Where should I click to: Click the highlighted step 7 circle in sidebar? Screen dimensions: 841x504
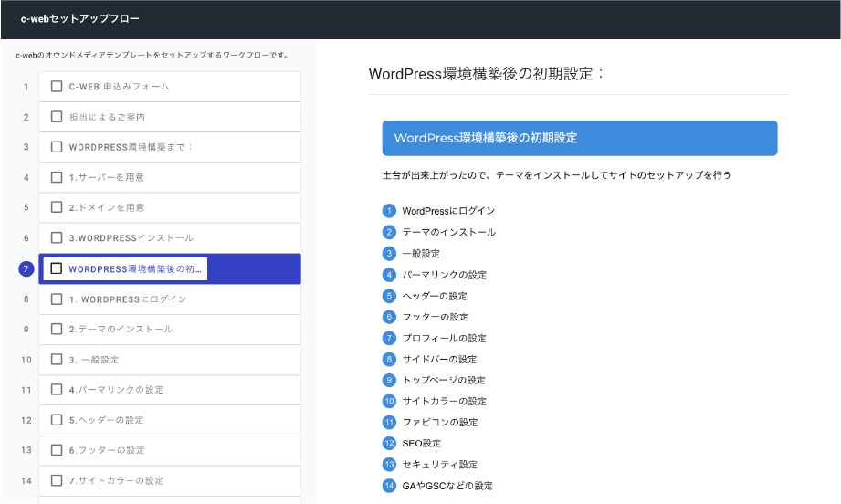point(26,269)
